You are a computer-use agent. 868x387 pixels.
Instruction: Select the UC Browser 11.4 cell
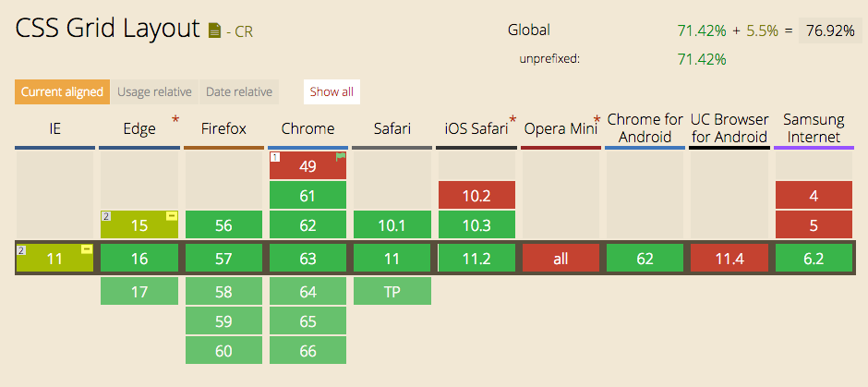click(x=729, y=258)
